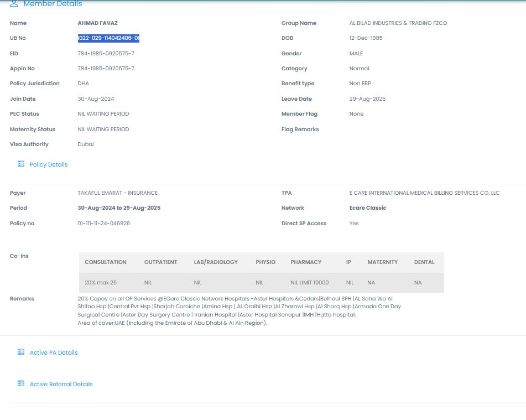Select the EID number value
Screen dimensions: 526x420
[x=106, y=54]
